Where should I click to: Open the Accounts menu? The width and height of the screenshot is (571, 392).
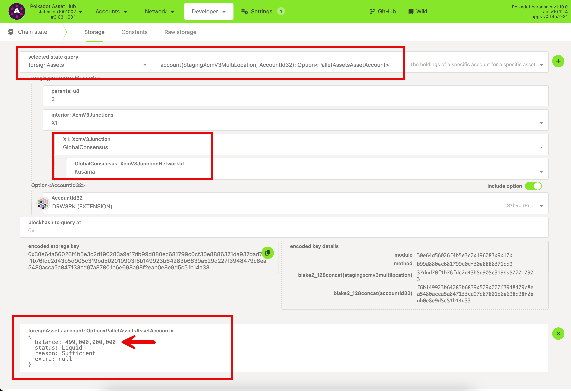(x=111, y=11)
